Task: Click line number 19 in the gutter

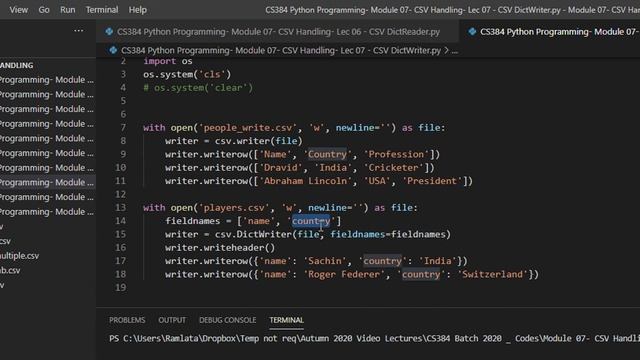Action: tap(121, 288)
